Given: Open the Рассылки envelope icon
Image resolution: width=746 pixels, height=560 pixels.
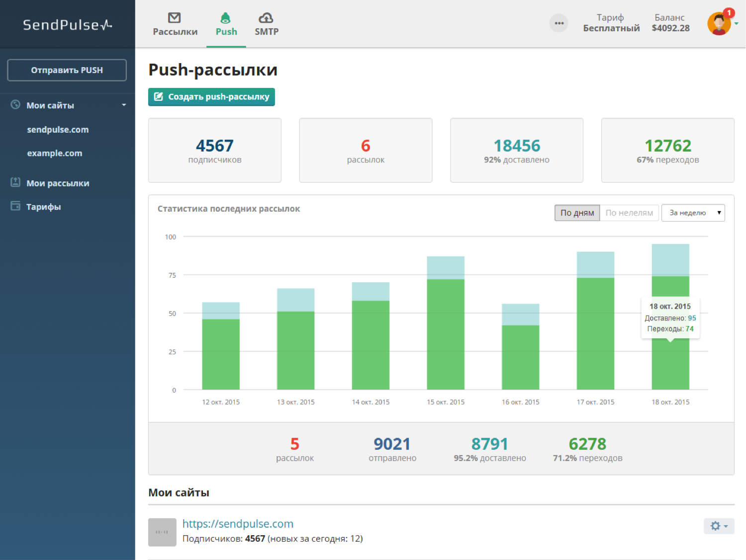Looking at the screenshot, I should coord(175,18).
